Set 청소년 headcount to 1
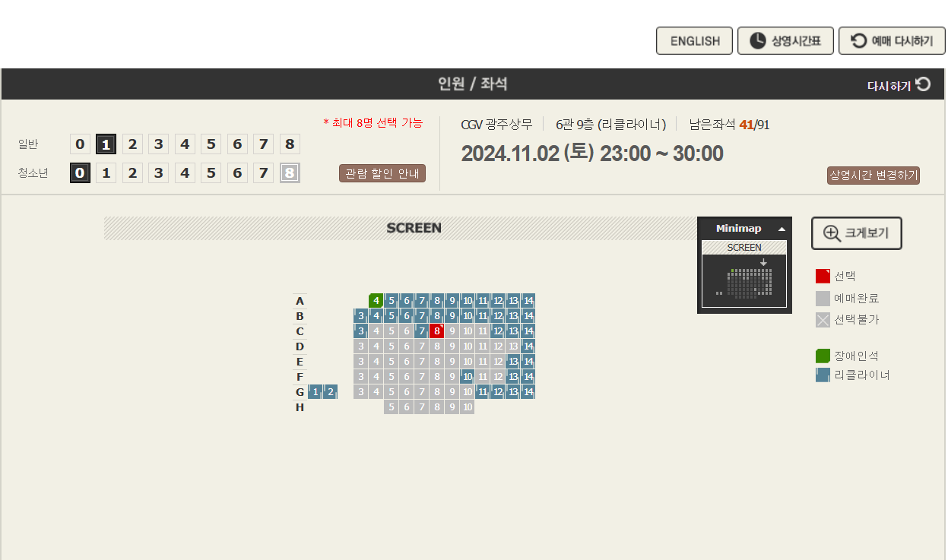 (x=106, y=173)
